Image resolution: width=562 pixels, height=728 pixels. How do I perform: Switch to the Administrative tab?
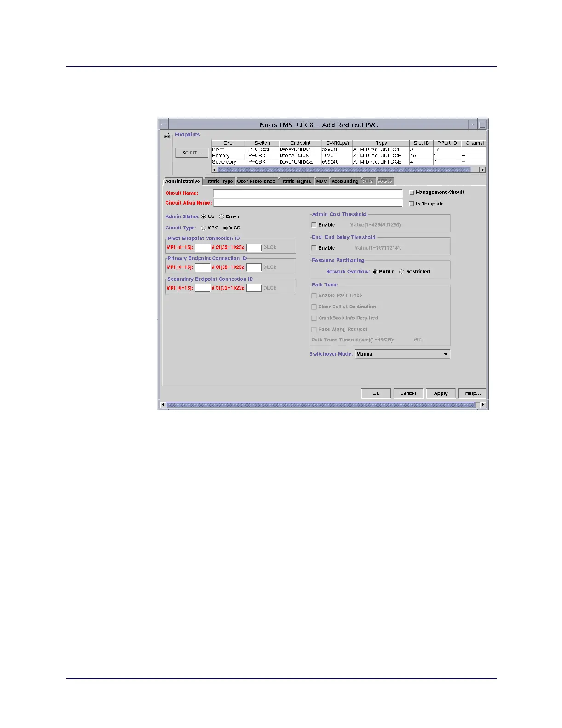183,182
